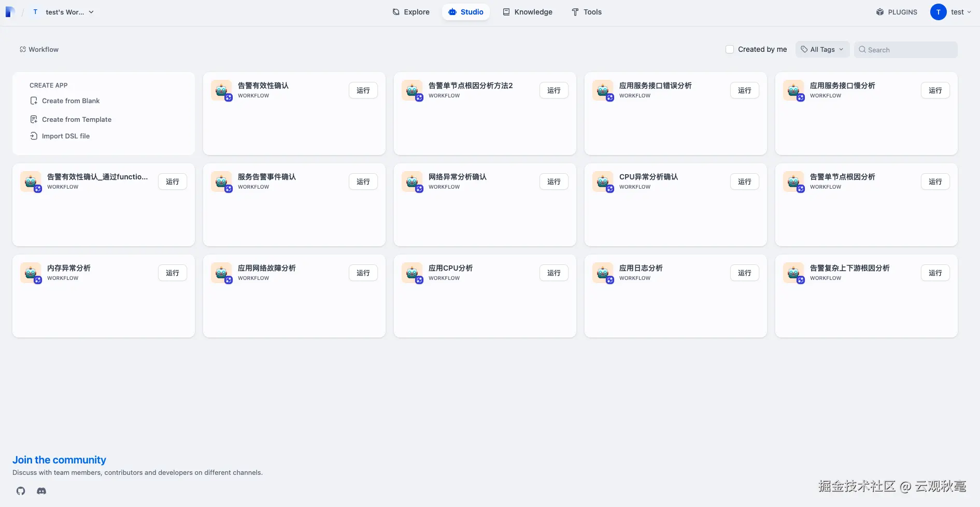Open the test's Workspace switcher dropdown
The width and height of the screenshot is (980, 507).
[62, 12]
